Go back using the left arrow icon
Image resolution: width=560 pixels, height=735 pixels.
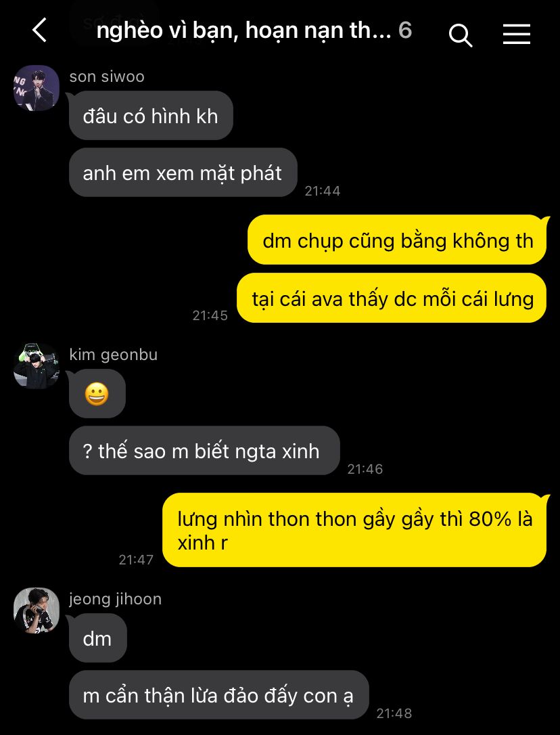coord(40,30)
